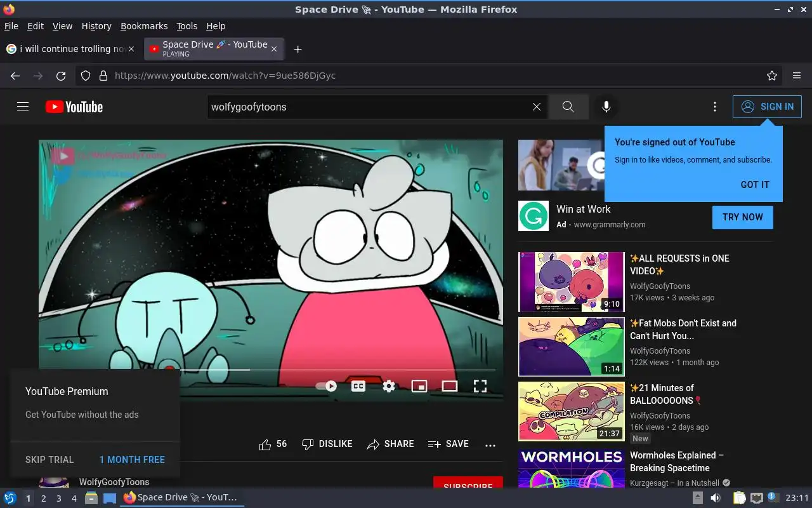Open the Firefox application hamburger menu
Screen dimensions: 812x508
pyautogui.click(x=797, y=76)
